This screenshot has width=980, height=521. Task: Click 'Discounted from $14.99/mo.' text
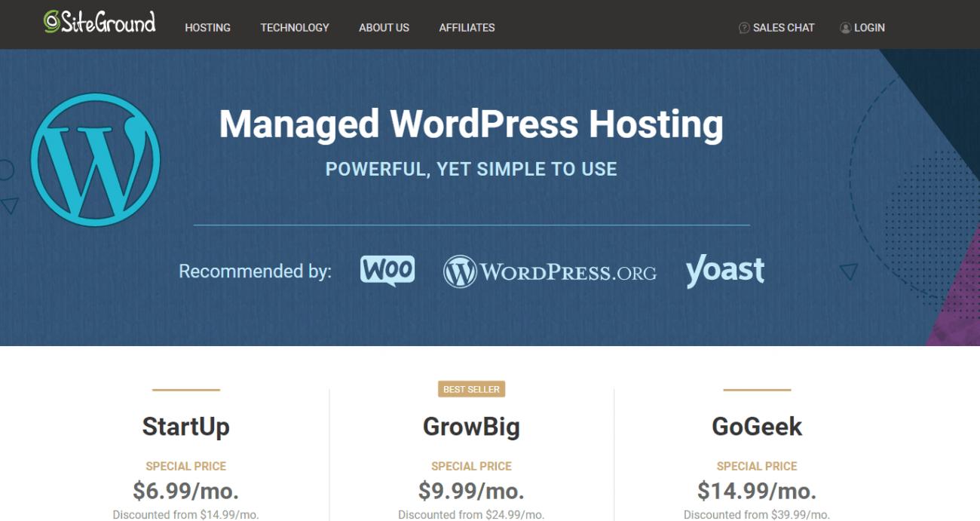click(186, 515)
